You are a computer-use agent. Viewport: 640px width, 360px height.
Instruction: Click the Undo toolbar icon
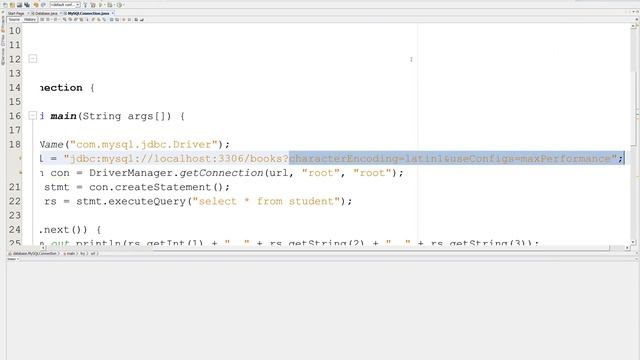(36, 5)
